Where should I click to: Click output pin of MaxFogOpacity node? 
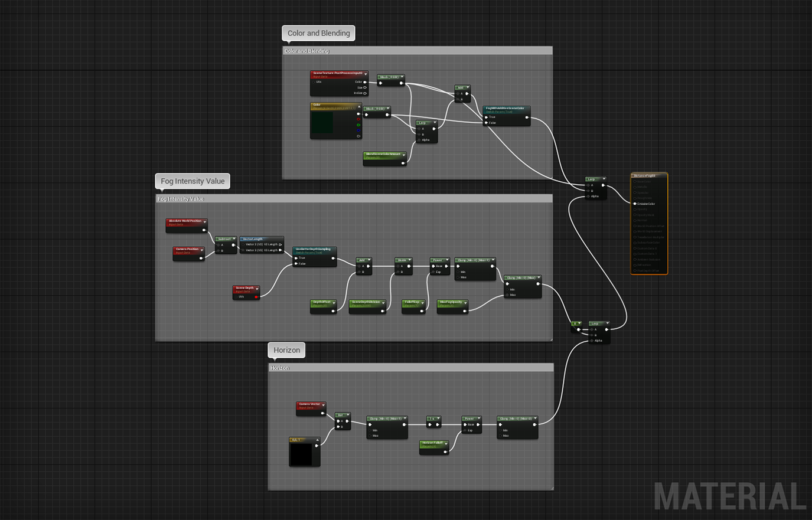click(x=465, y=310)
